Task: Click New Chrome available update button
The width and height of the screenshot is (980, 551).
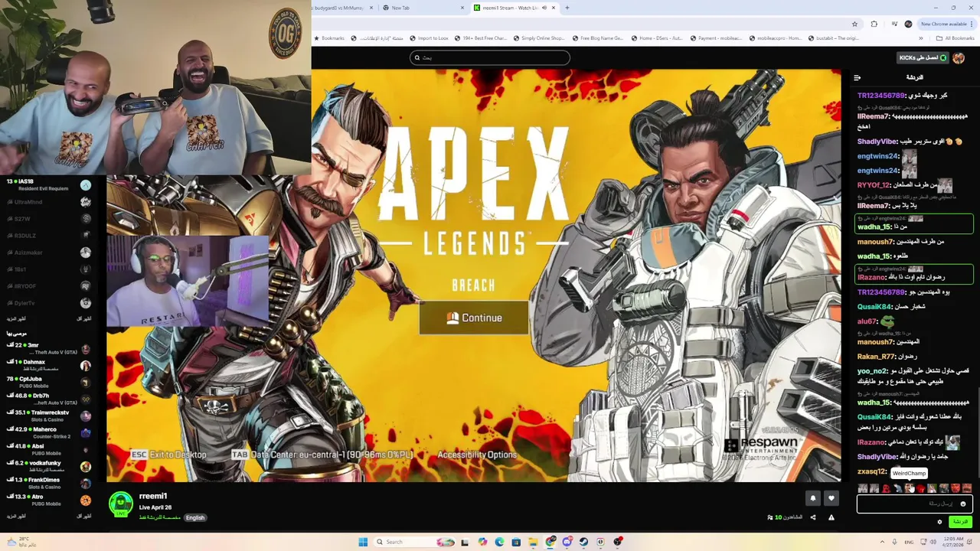Action: [x=948, y=24]
